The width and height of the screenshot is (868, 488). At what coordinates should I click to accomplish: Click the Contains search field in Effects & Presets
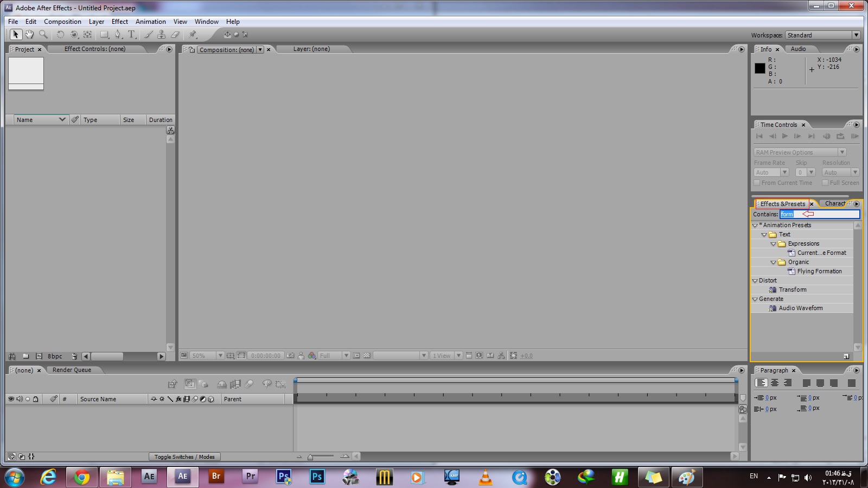pos(820,214)
